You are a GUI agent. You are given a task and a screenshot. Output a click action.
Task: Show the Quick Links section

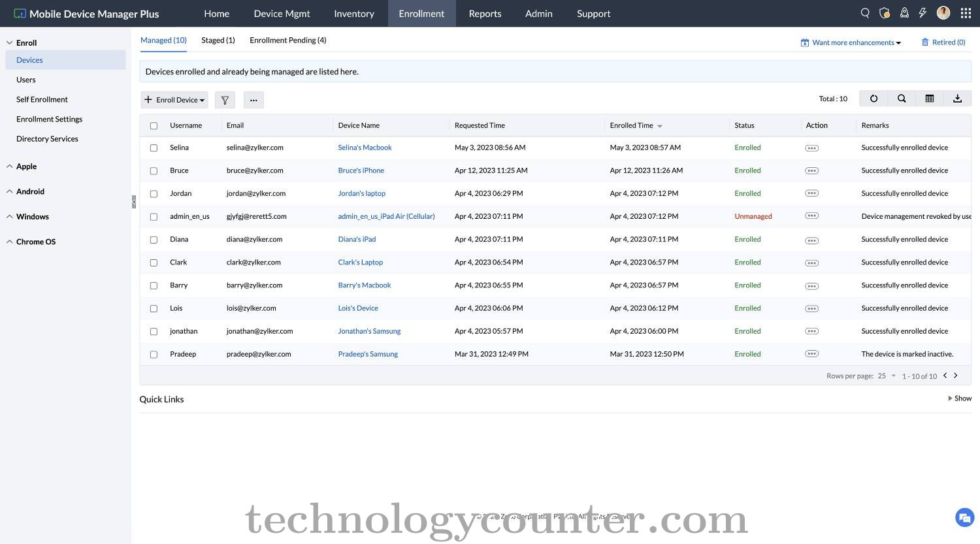[x=960, y=398]
